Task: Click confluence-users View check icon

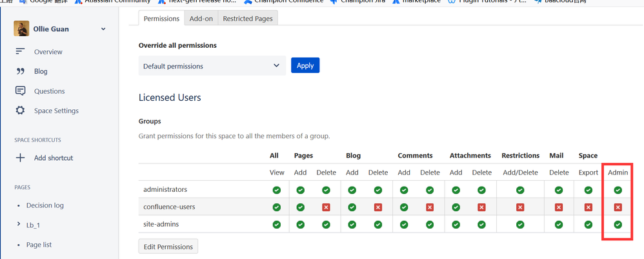Action: click(276, 207)
